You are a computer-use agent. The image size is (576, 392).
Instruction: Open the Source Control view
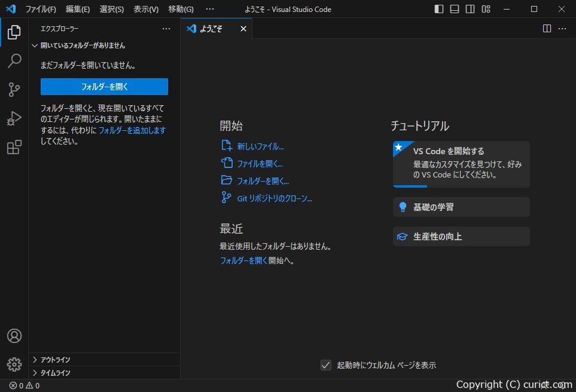tap(14, 90)
